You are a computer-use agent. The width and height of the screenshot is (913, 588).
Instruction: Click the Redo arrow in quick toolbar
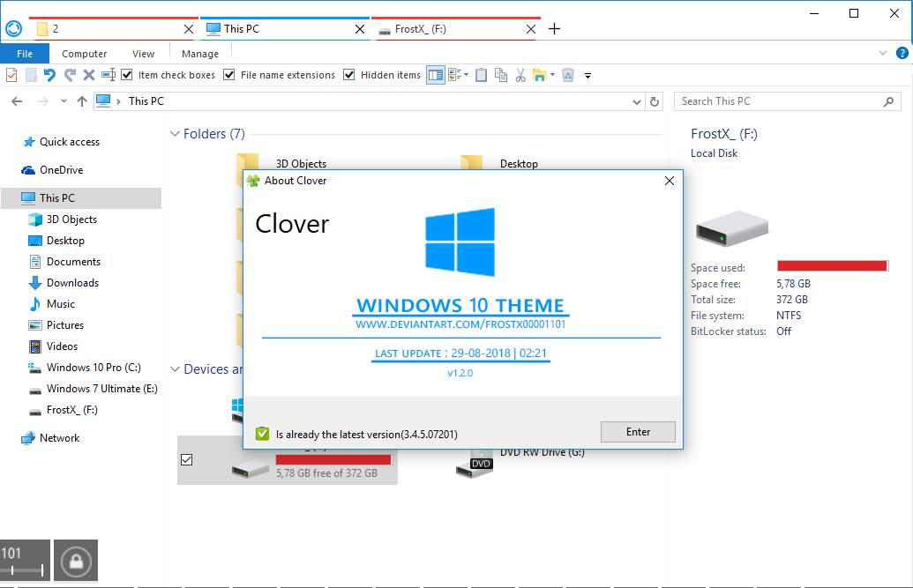[x=70, y=75]
